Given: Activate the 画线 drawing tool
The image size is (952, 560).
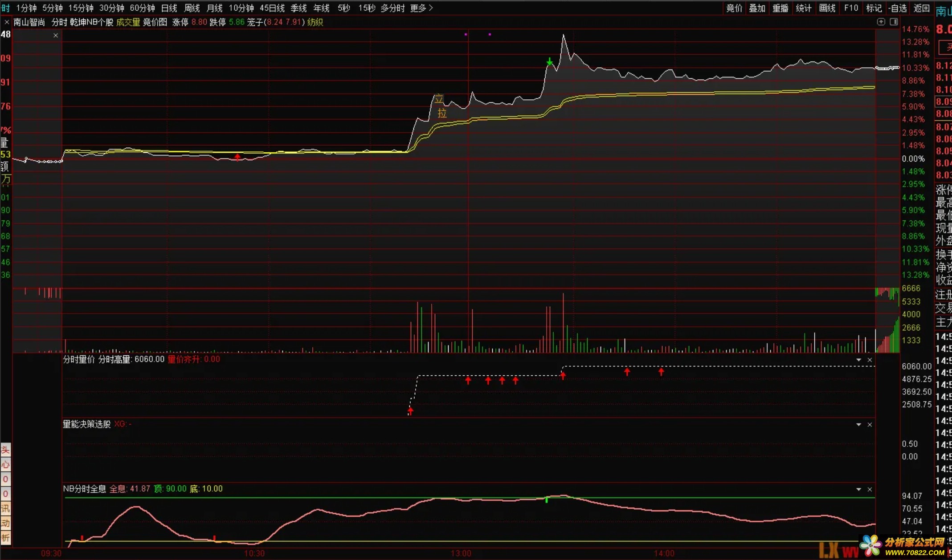Looking at the screenshot, I should (x=827, y=8).
